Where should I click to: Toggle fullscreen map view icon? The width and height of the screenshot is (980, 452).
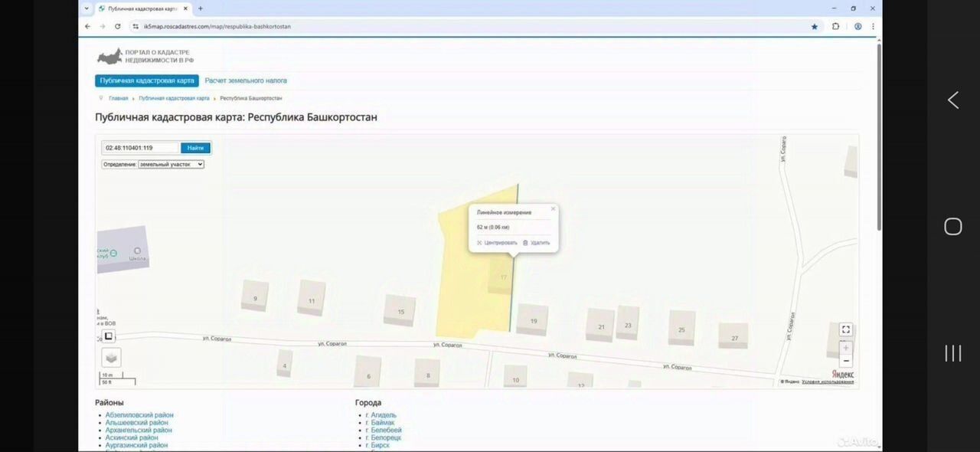(846, 329)
